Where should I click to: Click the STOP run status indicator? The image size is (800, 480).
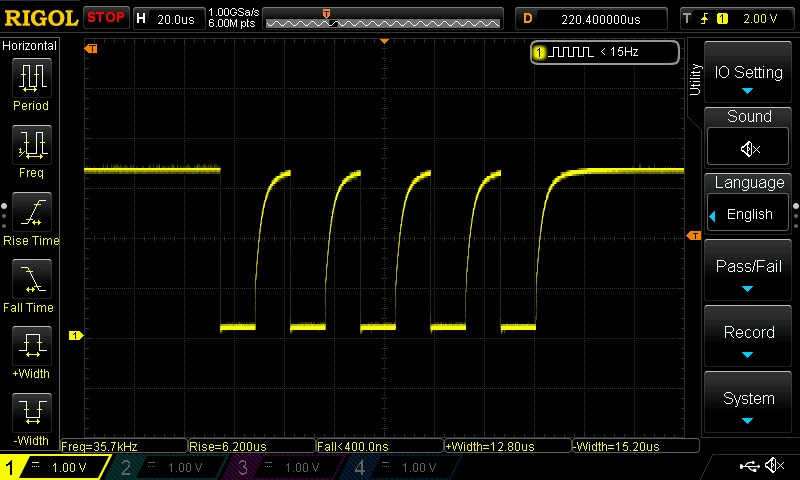pos(106,18)
